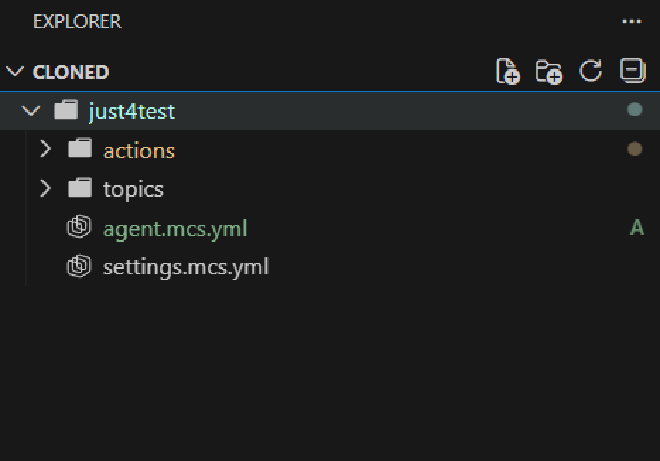Image resolution: width=660 pixels, height=461 pixels.
Task: Click the just4test folder icon
Action: (x=66, y=111)
